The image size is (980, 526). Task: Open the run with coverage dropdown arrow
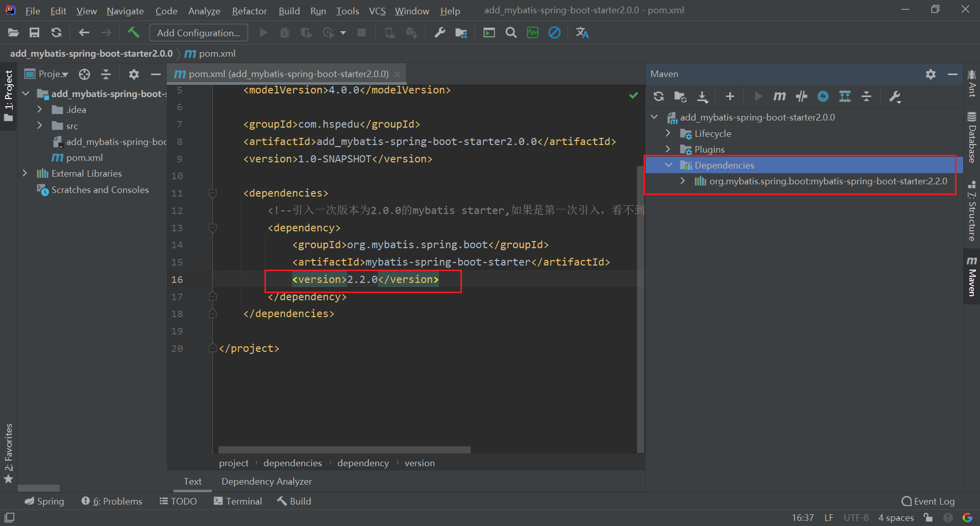343,33
